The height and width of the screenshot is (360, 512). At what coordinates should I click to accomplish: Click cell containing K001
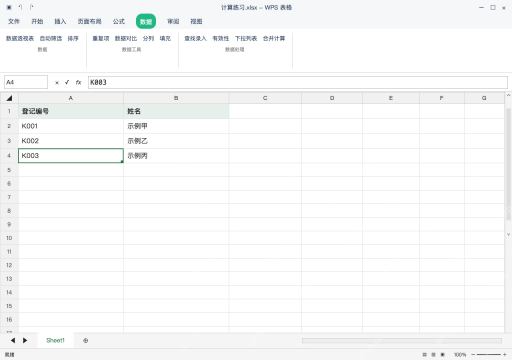[x=71, y=126]
